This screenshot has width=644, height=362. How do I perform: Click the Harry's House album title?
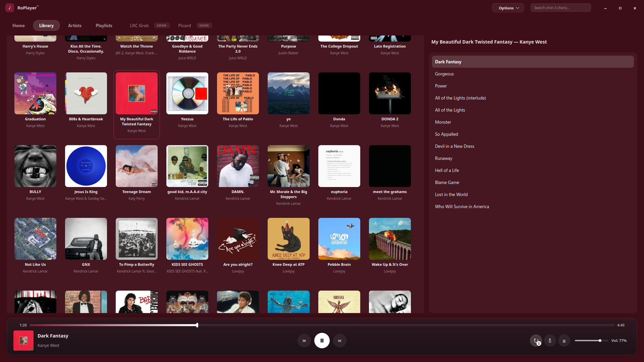tap(35, 46)
